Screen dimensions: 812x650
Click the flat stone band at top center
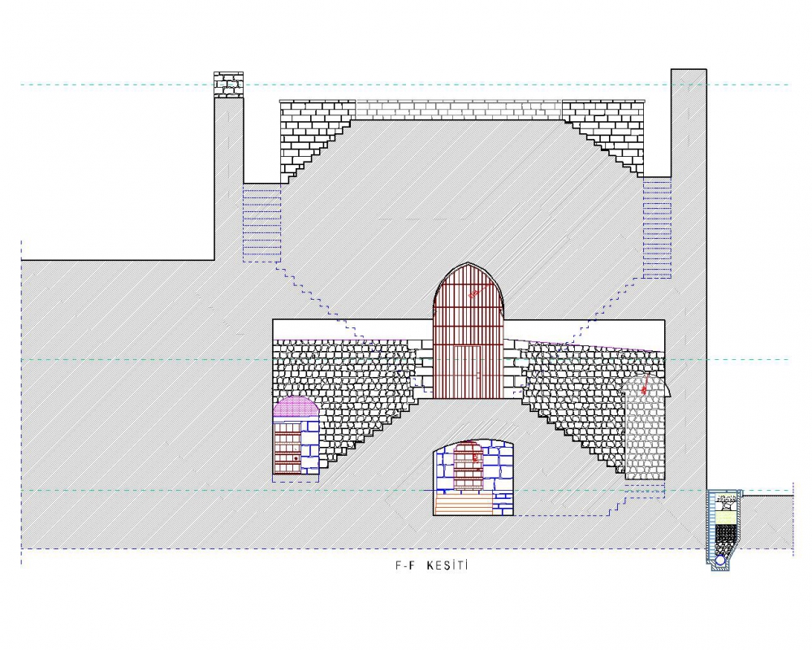coord(459,110)
